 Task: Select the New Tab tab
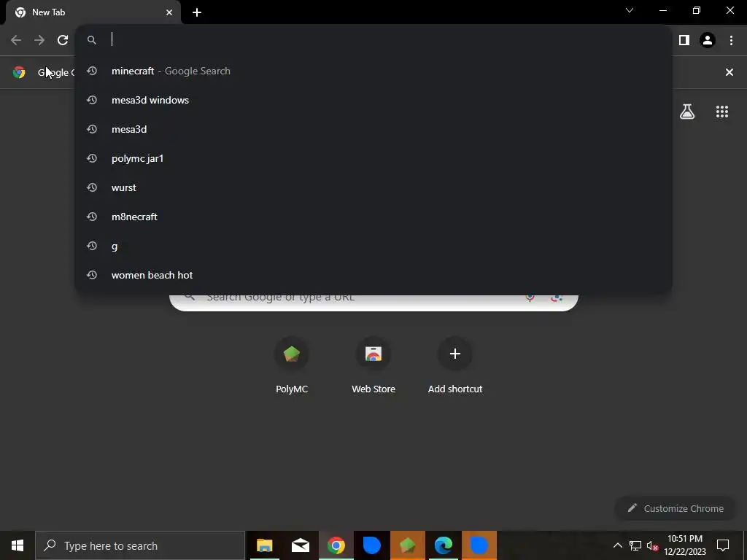pyautogui.click(x=93, y=12)
